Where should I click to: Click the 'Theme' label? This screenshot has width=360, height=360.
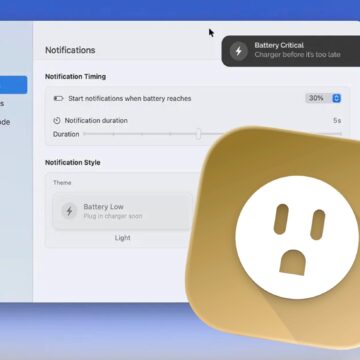pos(62,183)
